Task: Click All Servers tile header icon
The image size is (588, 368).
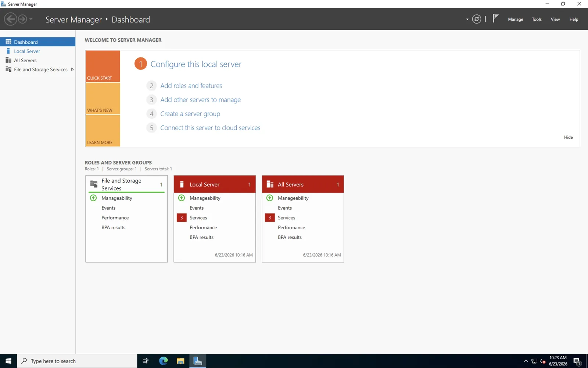Action: (x=270, y=184)
